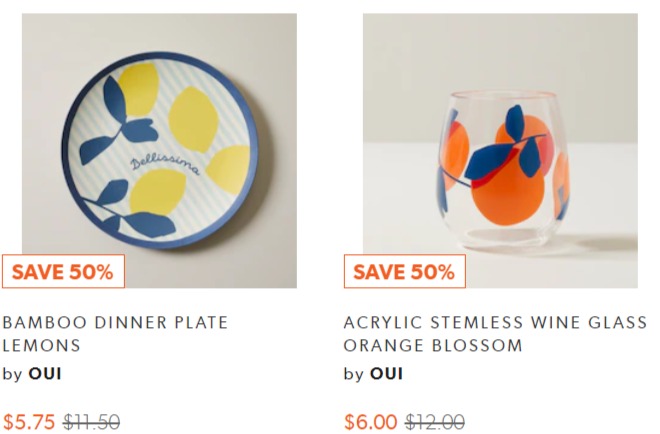Open the Acrylic Stemless Wine Glass title
660x434 pixels.
point(495,334)
